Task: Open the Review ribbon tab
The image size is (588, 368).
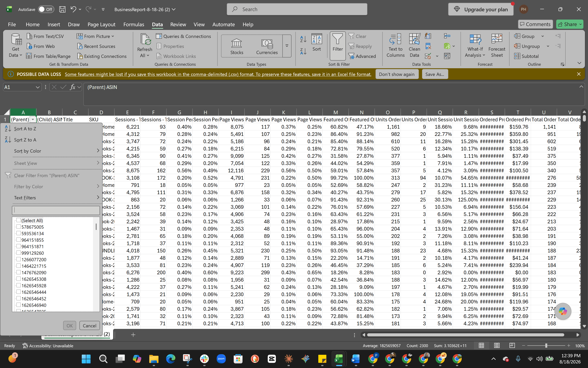Action: coord(178,24)
